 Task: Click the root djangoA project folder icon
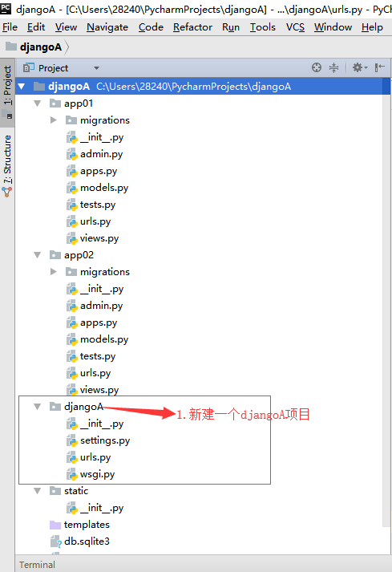coord(39,87)
